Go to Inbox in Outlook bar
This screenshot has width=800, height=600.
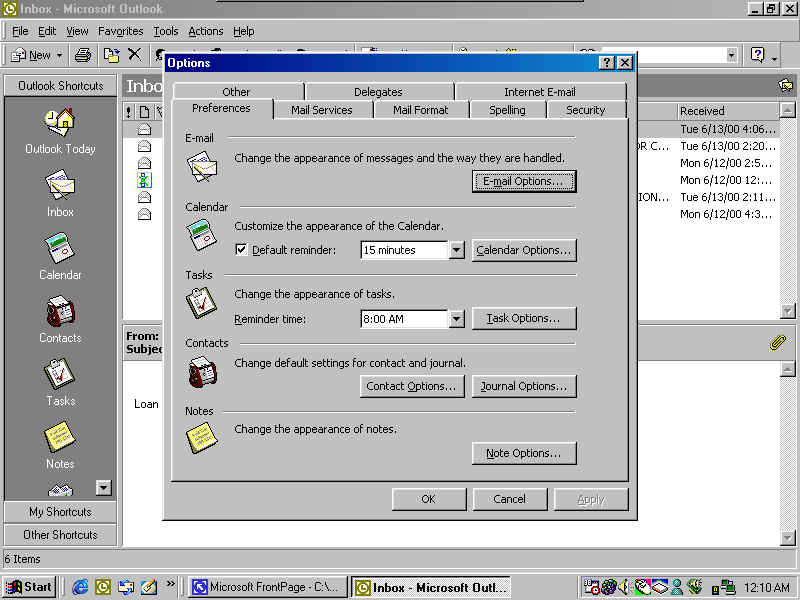60,187
